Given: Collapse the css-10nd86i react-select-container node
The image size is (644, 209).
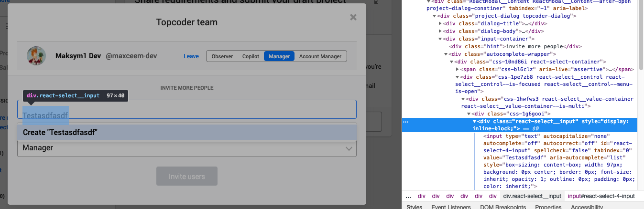Looking at the screenshot, I should click(452, 62).
